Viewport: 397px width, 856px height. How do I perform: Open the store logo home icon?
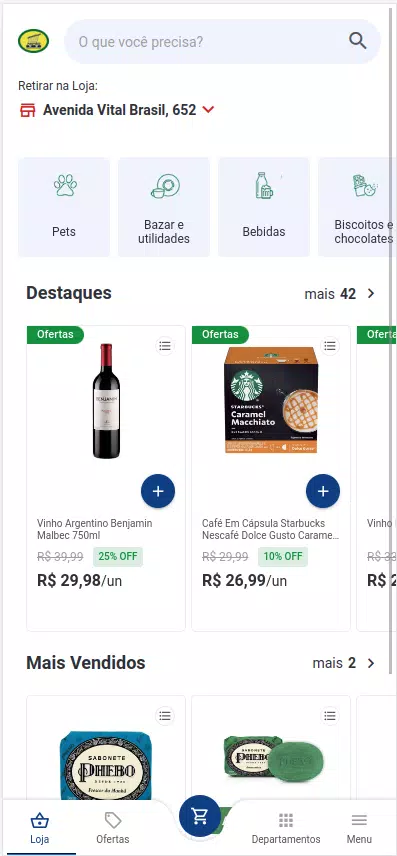[x=33, y=41]
